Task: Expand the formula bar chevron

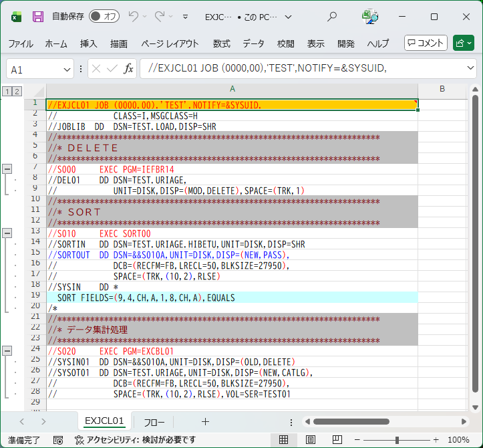Action: pos(470,69)
